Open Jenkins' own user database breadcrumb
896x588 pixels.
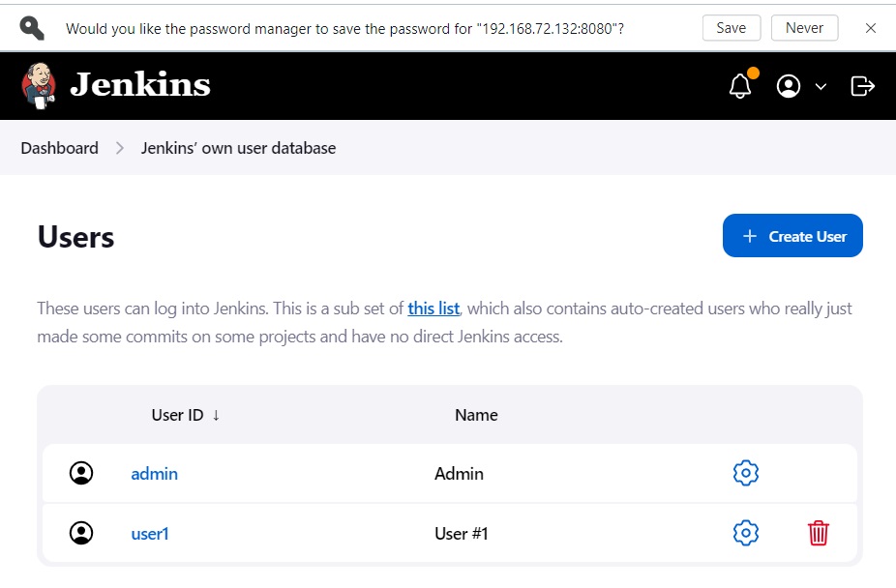(238, 148)
